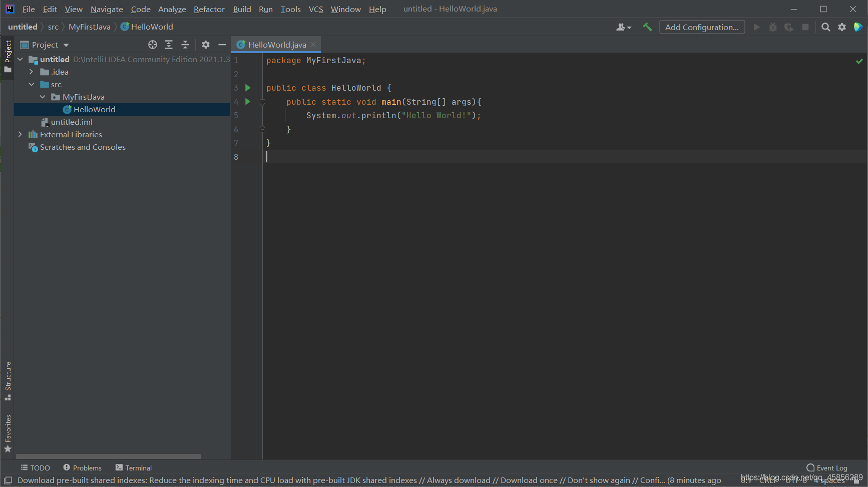Click the IntelliJ IDEA application logo
The height and width of the screenshot is (487, 868).
coord(10,9)
